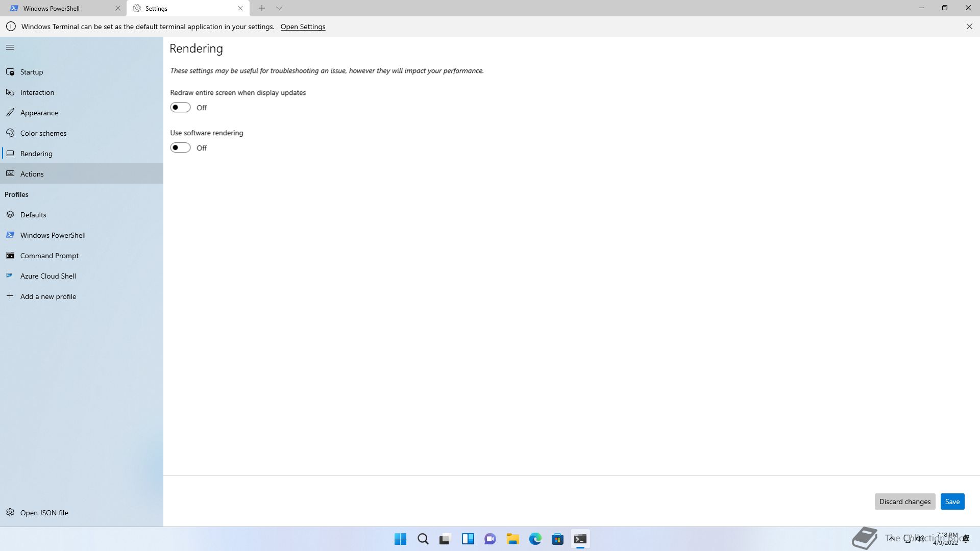The height and width of the screenshot is (551, 980).
Task: Open a new tab with plus button
Action: click(262, 8)
